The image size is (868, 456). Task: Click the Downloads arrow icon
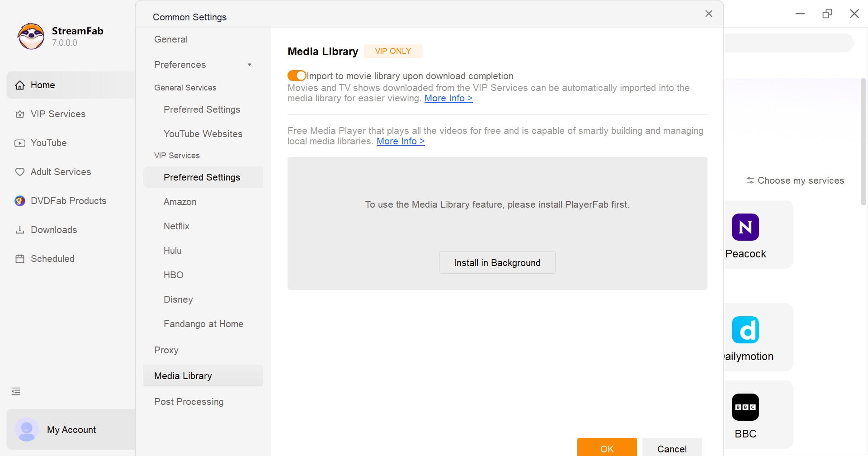click(20, 230)
